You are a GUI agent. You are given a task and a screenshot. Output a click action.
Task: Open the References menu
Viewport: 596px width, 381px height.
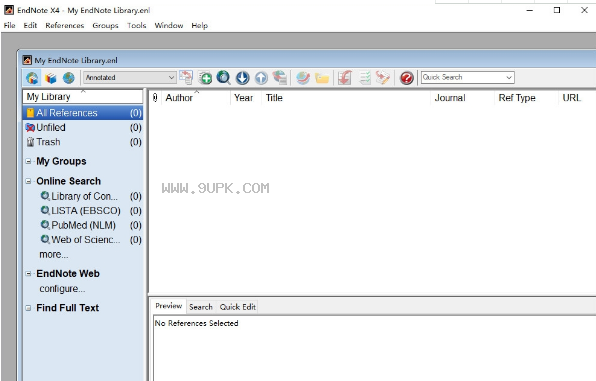click(65, 25)
